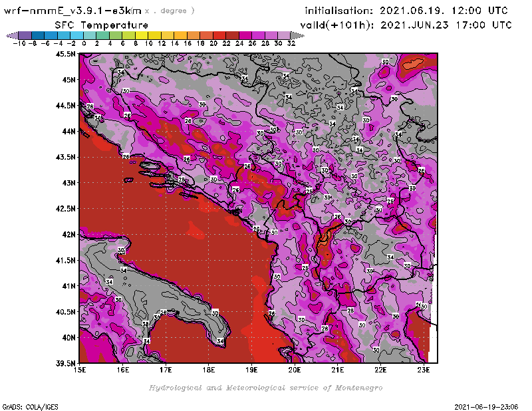Pick the green legend swatch between 4 and 6

point(116,35)
